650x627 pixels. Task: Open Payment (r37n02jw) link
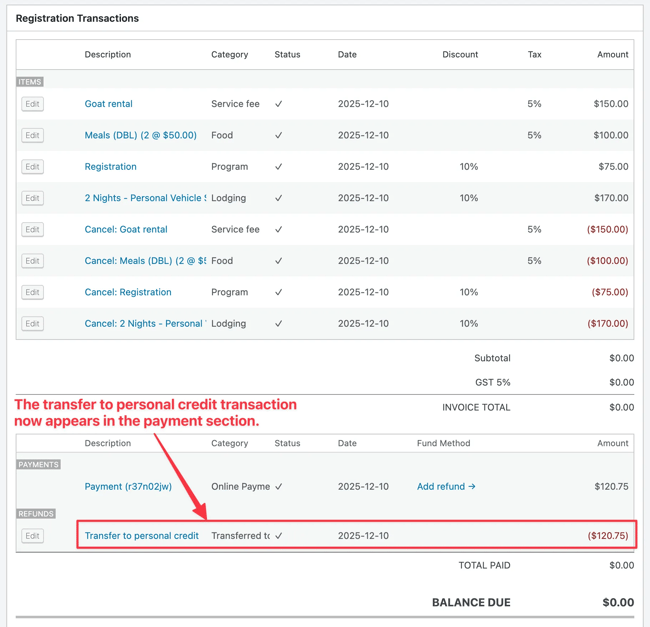tap(128, 487)
